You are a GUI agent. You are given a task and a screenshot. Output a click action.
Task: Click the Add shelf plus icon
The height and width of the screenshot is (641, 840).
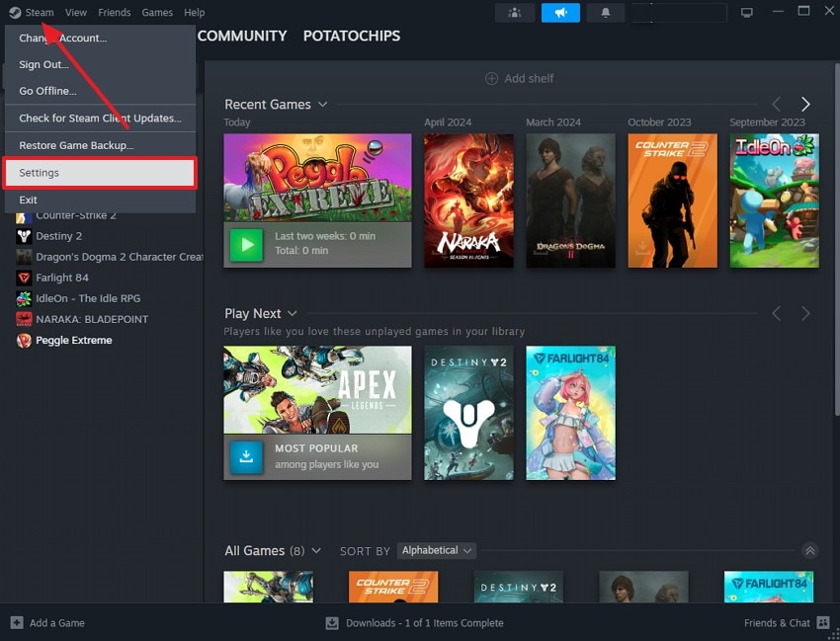point(491,79)
